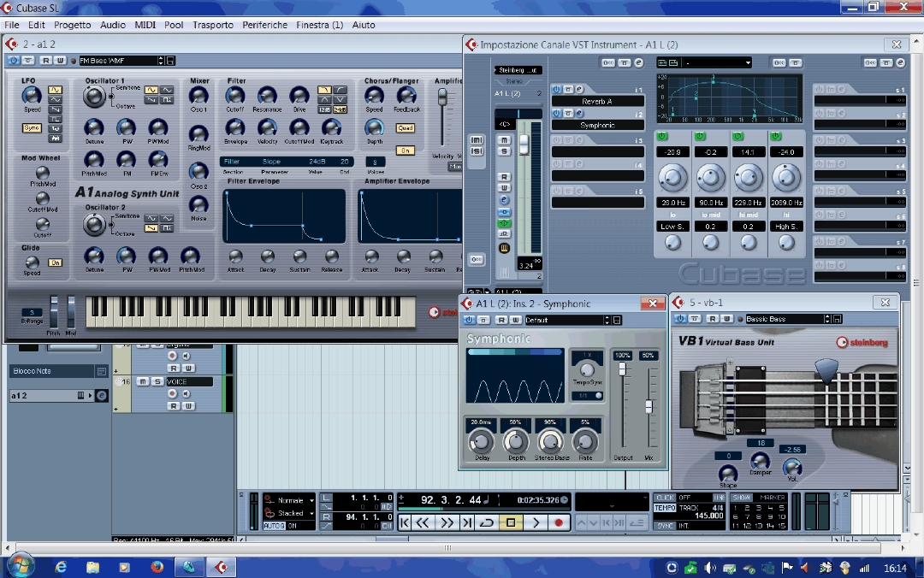The height and width of the screenshot is (578, 924).
Task: Click the Stop button in the transport panel
Action: click(510, 522)
